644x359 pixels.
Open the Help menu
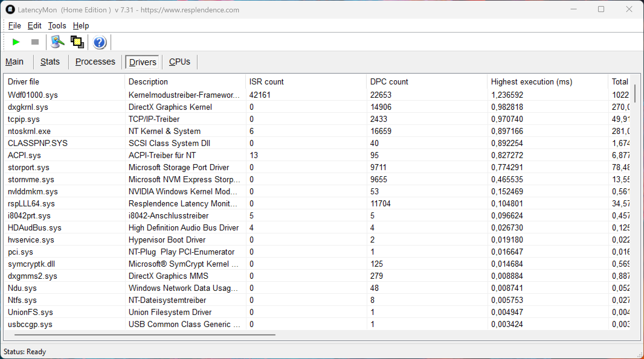81,26
